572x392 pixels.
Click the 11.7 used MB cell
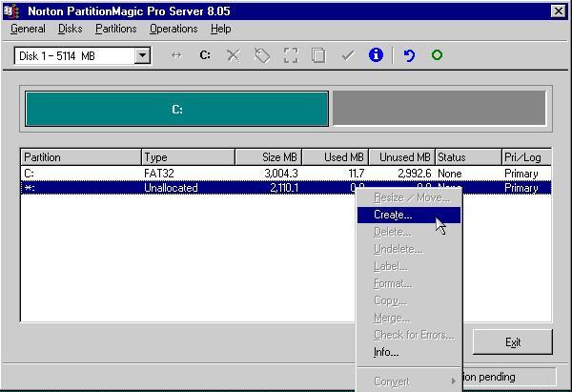[x=356, y=174]
